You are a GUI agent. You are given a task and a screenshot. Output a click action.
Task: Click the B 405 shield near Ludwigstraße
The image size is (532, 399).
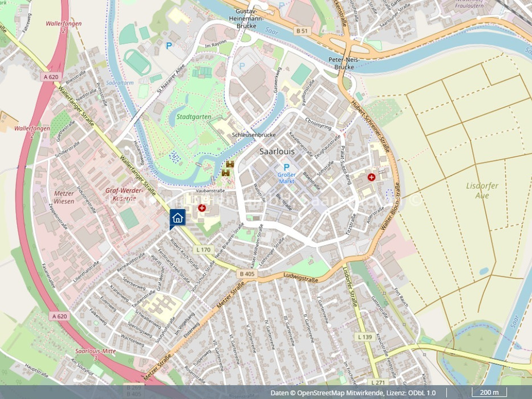click(x=247, y=274)
